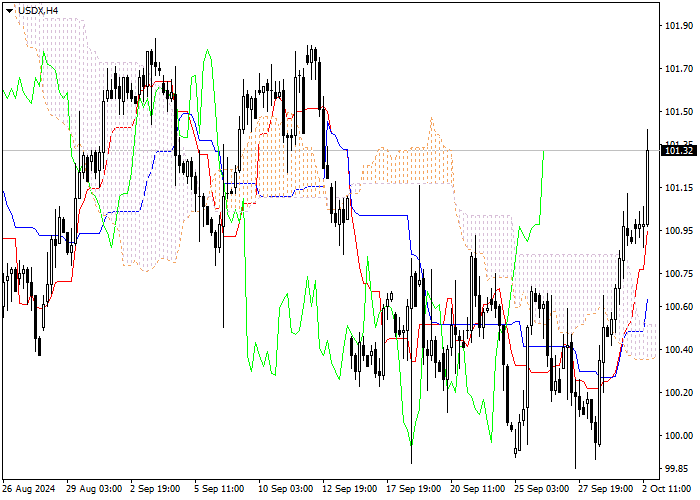The height and width of the screenshot is (500, 700).
Task: Select the 12 Sep 19:00 time label
Action: coord(350,489)
